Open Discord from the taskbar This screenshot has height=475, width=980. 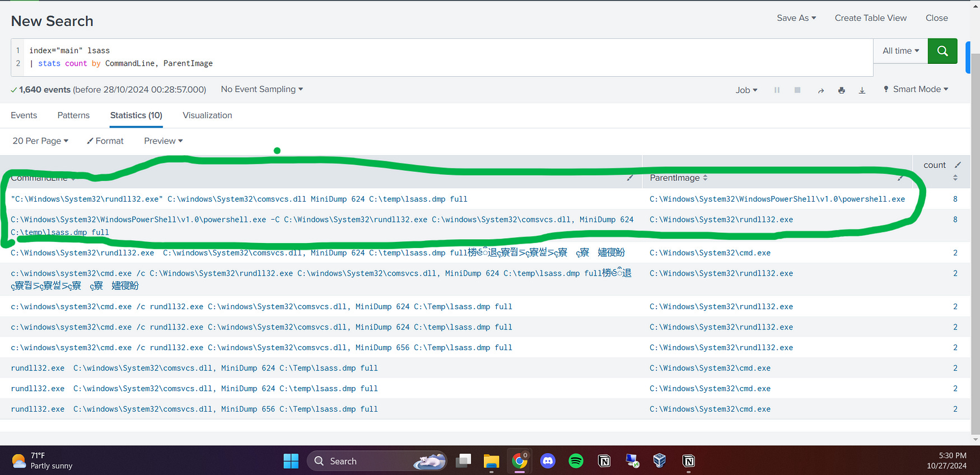pyautogui.click(x=548, y=461)
